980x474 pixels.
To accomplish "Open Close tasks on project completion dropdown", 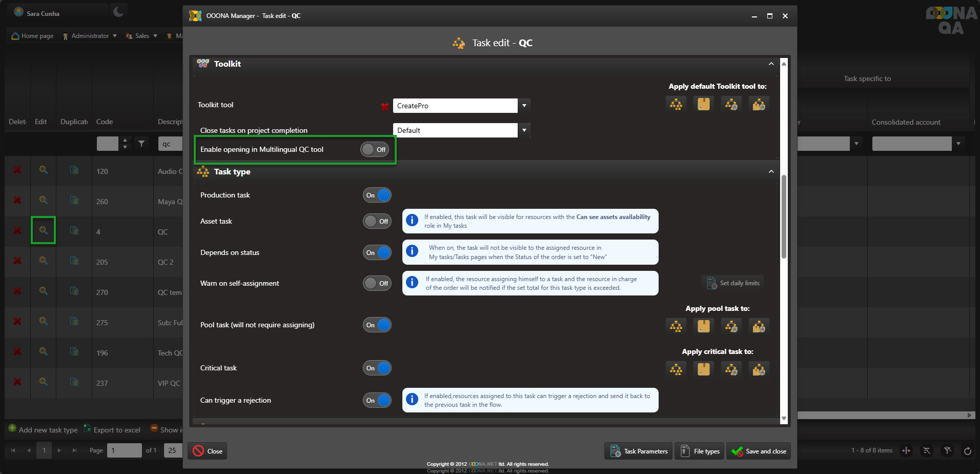I will (524, 130).
